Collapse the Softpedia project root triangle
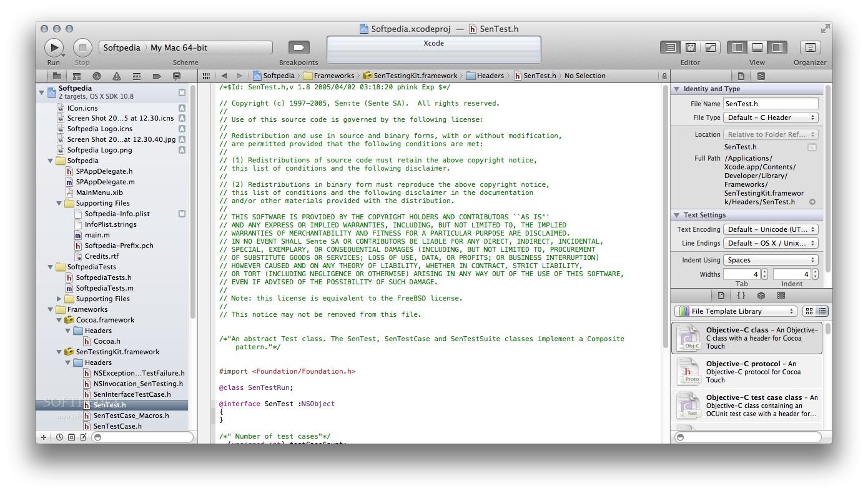868x493 pixels. pos(42,92)
